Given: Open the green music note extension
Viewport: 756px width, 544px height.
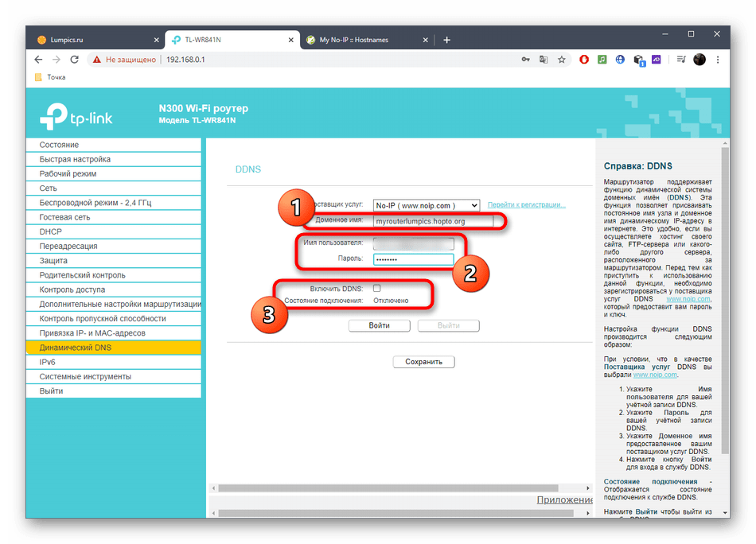Looking at the screenshot, I should point(603,60).
